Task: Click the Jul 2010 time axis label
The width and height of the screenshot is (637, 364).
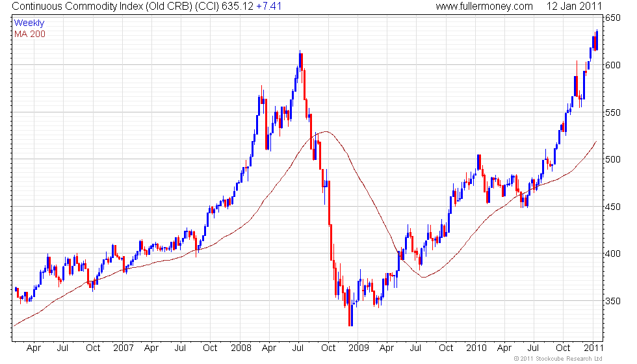Action: click(534, 348)
